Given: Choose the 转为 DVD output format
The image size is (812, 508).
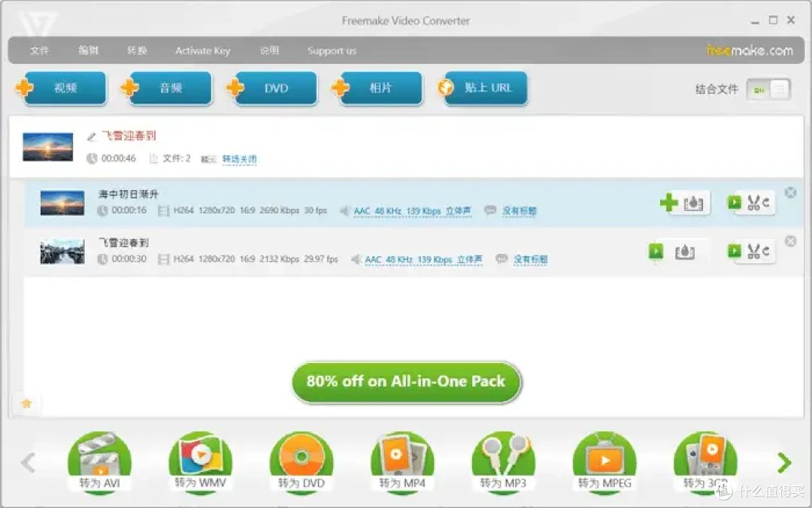Looking at the screenshot, I should pyautogui.click(x=301, y=462).
